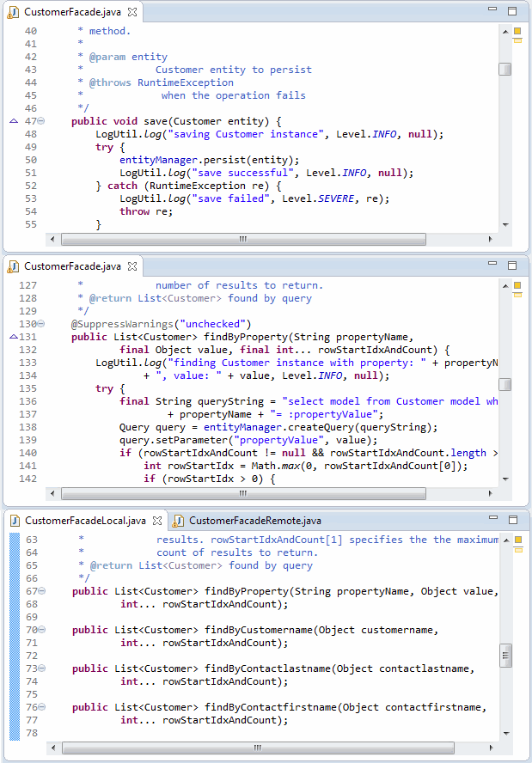Screen dimensions: 532x763
Task: Toggle folding for findByProperty at line 67
Action: click(41, 591)
